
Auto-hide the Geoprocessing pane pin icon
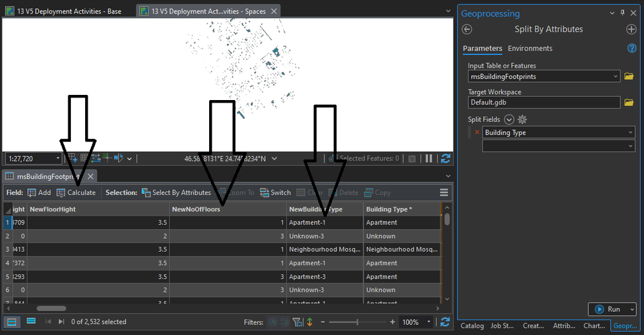click(623, 13)
